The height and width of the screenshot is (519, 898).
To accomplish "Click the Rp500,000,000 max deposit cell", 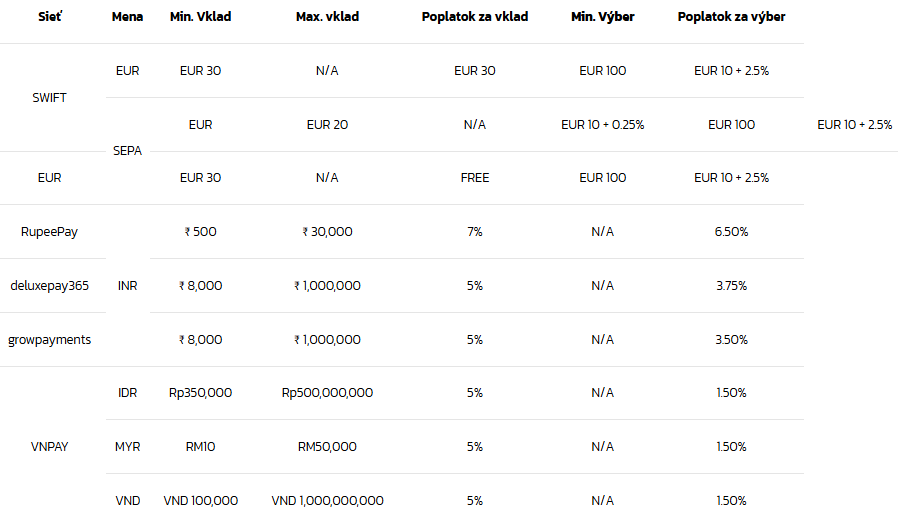I will tap(327, 393).
